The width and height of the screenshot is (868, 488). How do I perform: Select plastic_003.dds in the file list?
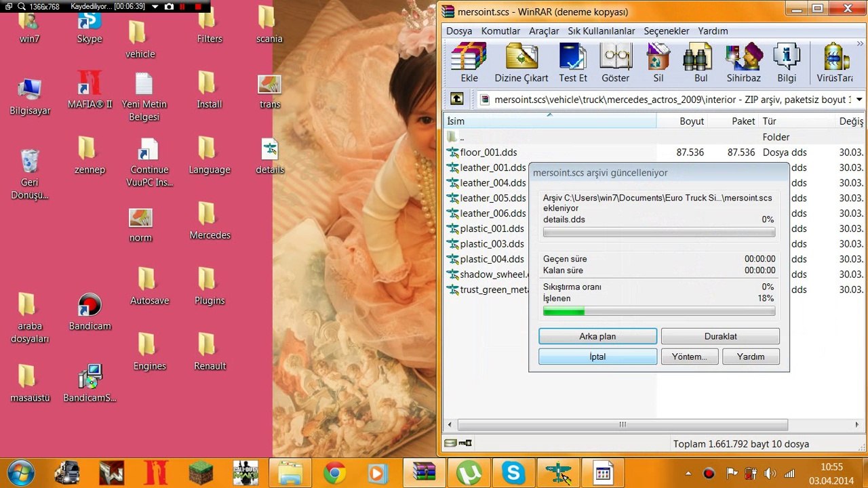tap(486, 244)
